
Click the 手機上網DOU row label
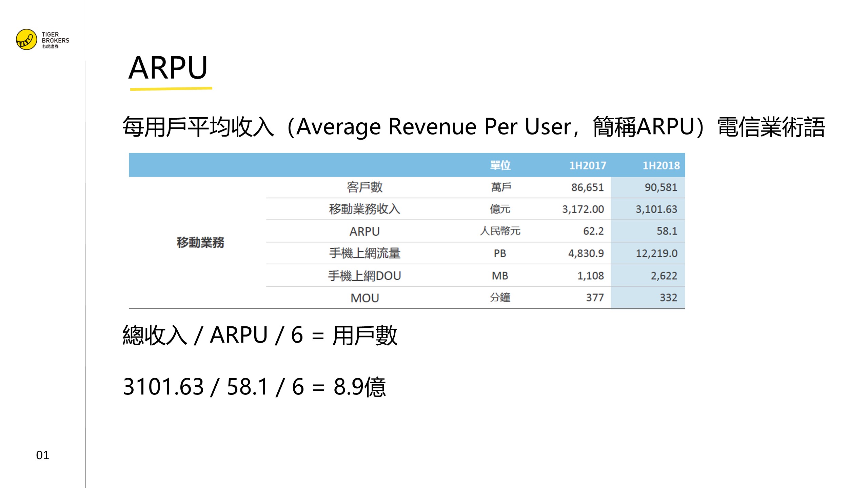click(364, 276)
